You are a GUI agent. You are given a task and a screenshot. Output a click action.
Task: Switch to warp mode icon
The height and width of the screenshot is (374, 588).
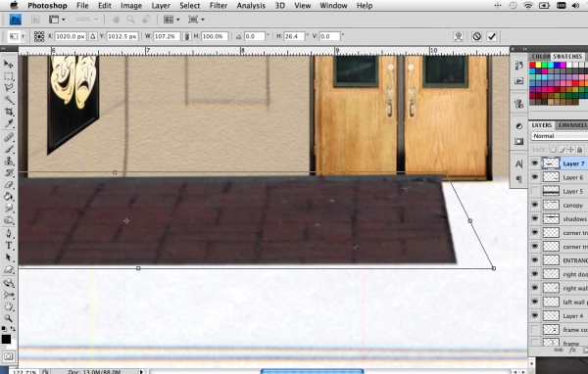pos(459,36)
